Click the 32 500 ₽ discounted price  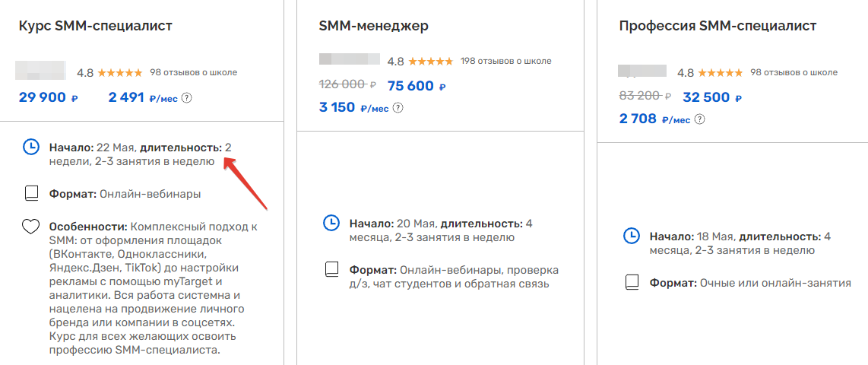(712, 97)
